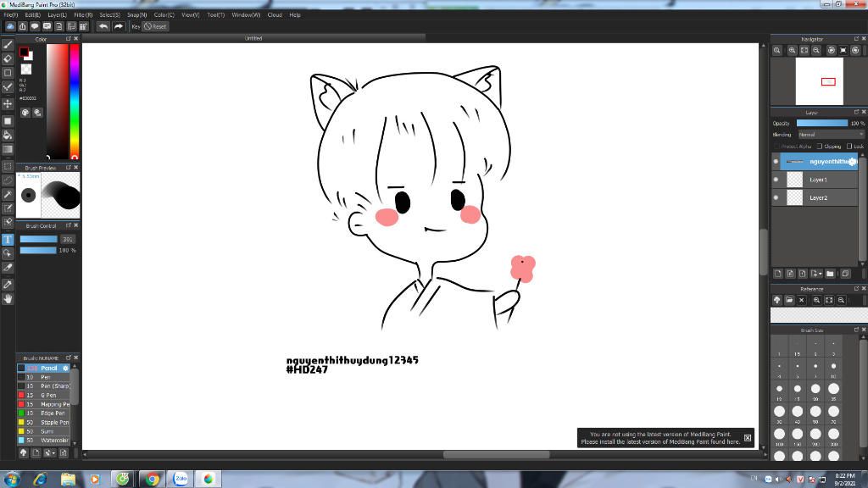
Task: Toggle visibility of nguyenthithu layer
Action: [x=776, y=162]
